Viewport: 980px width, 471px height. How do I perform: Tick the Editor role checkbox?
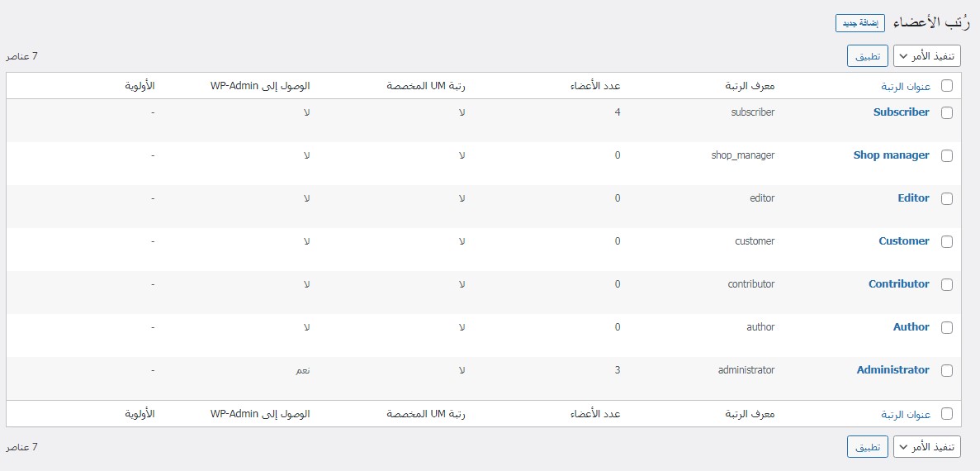(x=946, y=199)
